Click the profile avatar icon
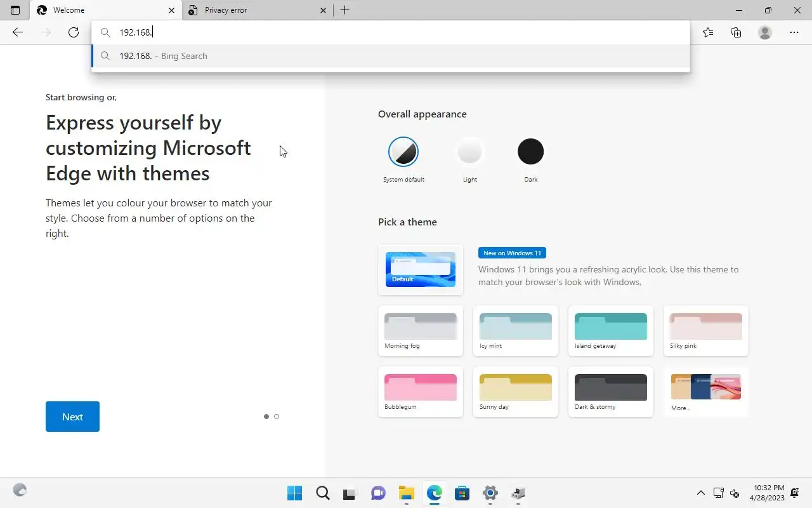812x508 pixels. (x=765, y=32)
